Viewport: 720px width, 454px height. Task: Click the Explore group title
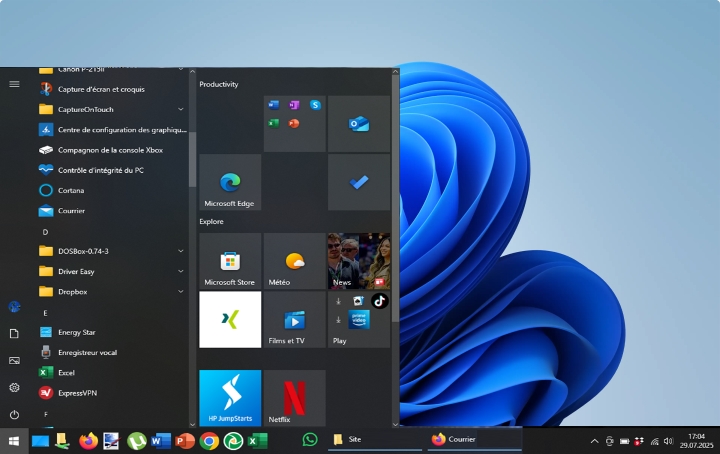[x=211, y=221]
